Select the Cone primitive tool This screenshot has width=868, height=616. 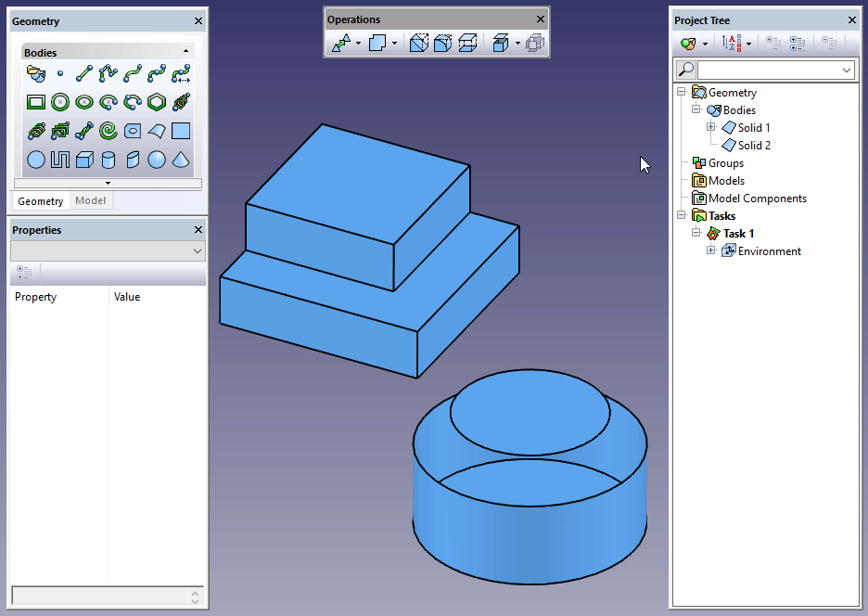[181, 160]
